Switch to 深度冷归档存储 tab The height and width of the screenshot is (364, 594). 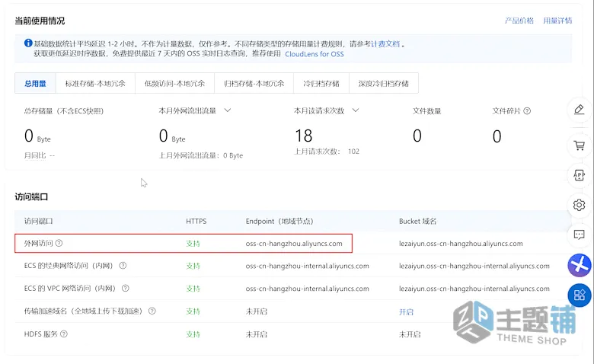click(383, 83)
